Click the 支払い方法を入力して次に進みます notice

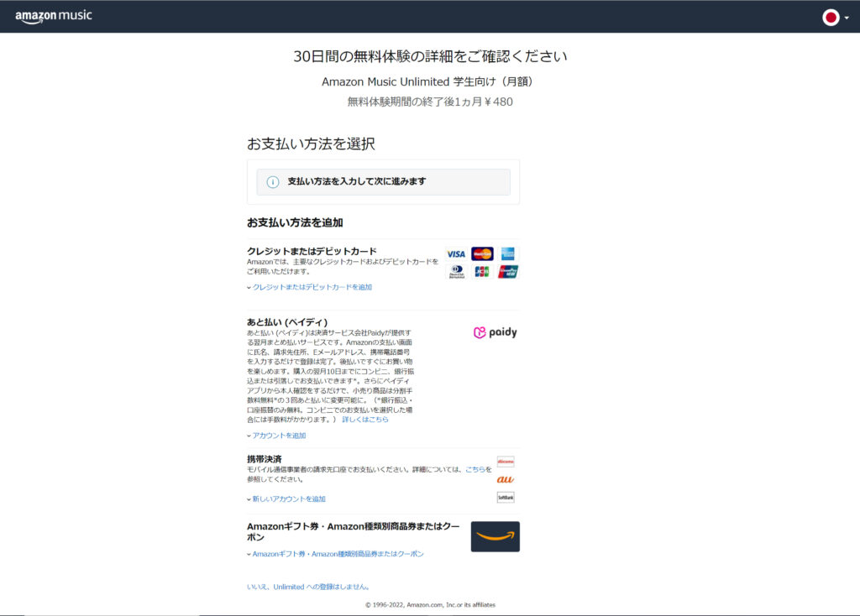pyautogui.click(x=383, y=182)
